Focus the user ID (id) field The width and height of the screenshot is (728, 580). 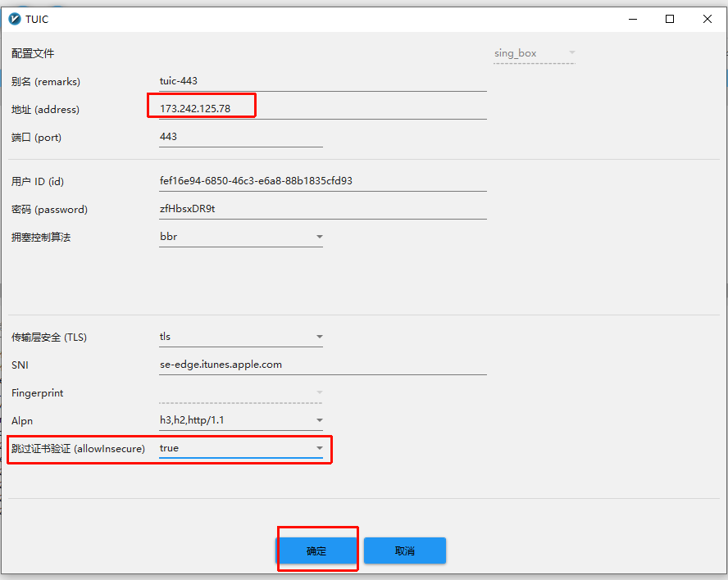(x=322, y=181)
